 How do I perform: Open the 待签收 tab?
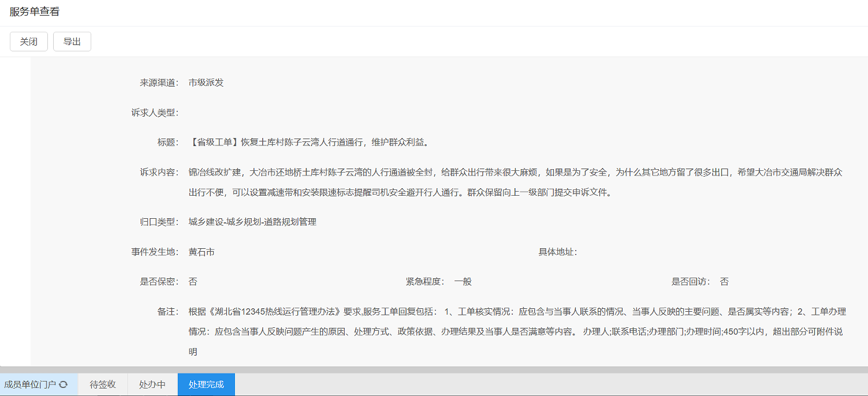point(103,384)
